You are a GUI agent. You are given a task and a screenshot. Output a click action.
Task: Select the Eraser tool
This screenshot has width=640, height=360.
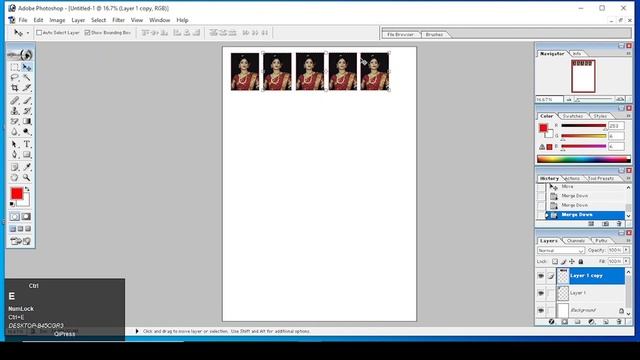point(14,121)
